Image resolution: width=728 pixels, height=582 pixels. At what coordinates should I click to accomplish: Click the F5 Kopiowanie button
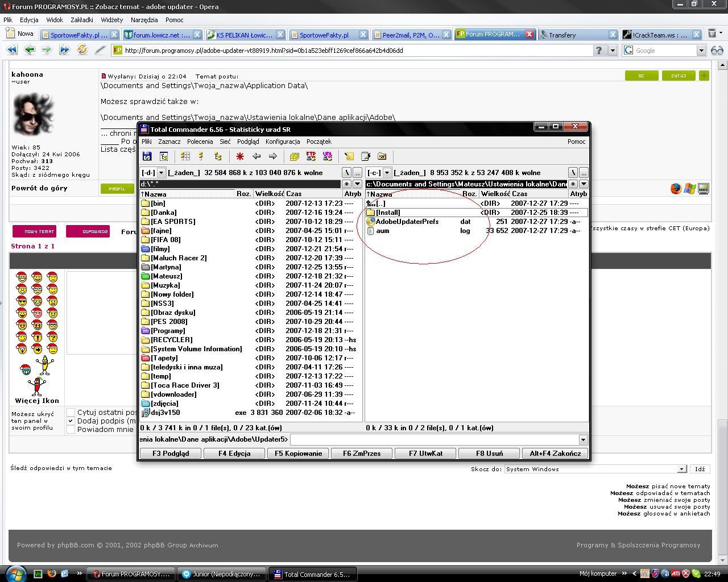[298, 454]
